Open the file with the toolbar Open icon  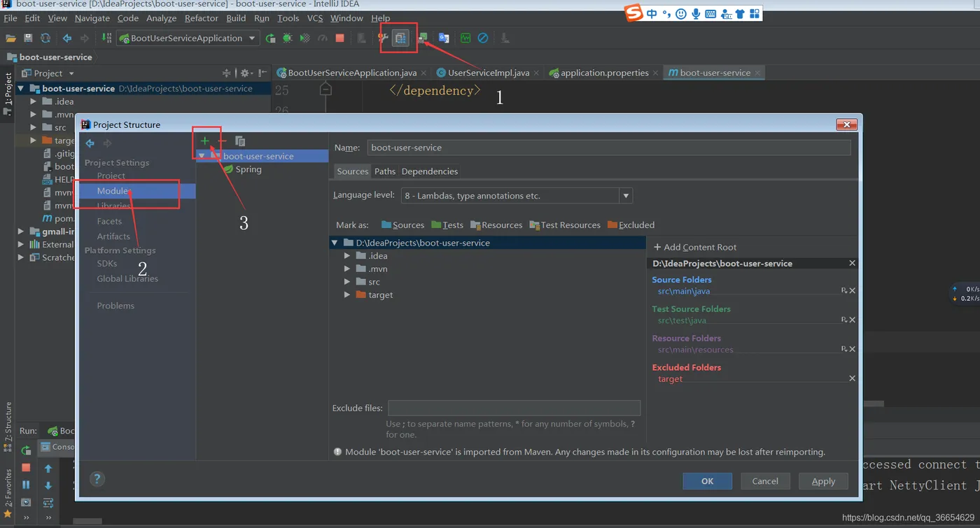coord(10,38)
